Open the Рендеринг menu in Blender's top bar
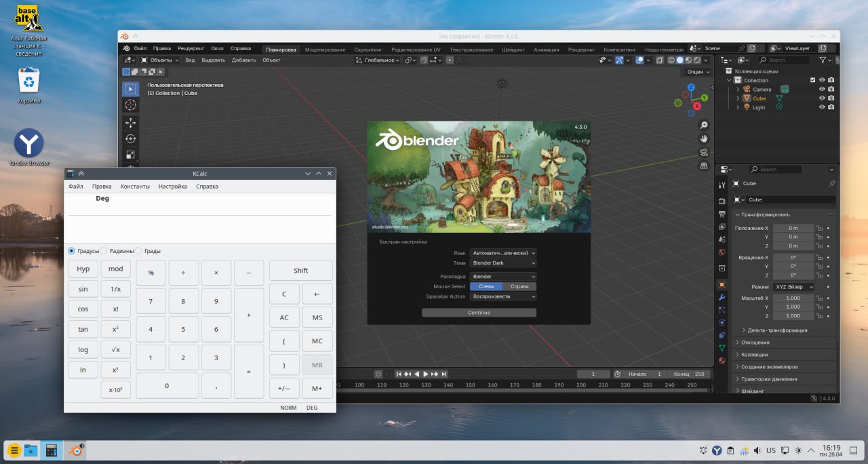The height and width of the screenshot is (464, 868). click(191, 49)
